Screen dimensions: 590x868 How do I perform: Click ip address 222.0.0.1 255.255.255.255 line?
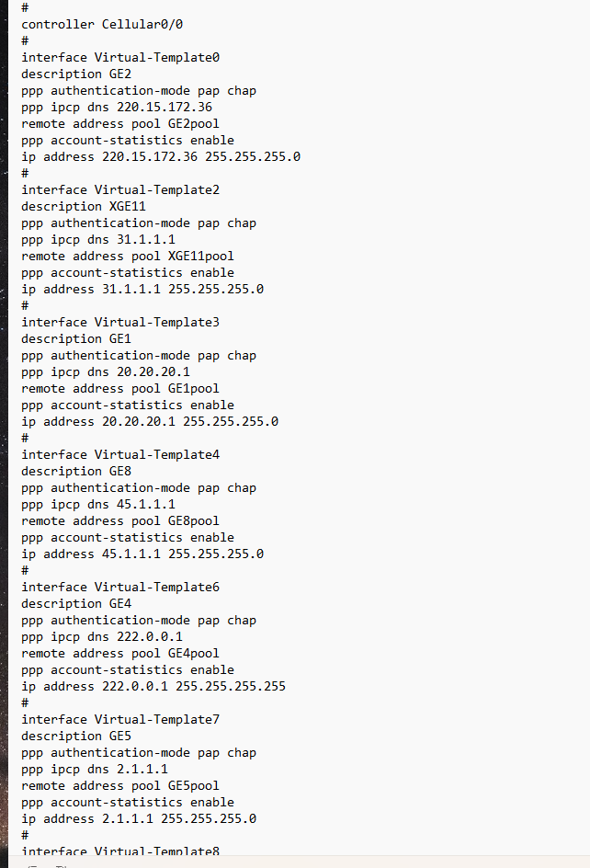pos(153,686)
